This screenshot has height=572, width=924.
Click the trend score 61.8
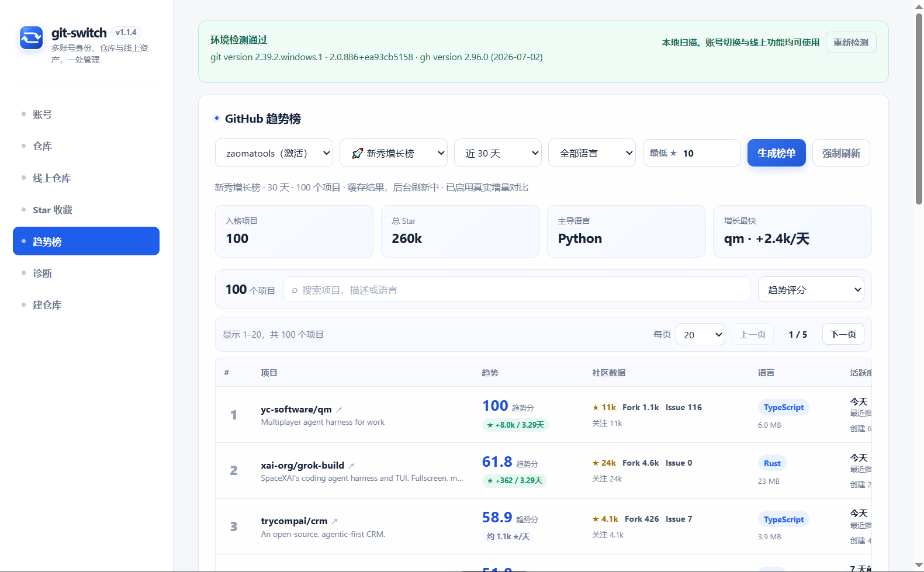click(x=497, y=462)
